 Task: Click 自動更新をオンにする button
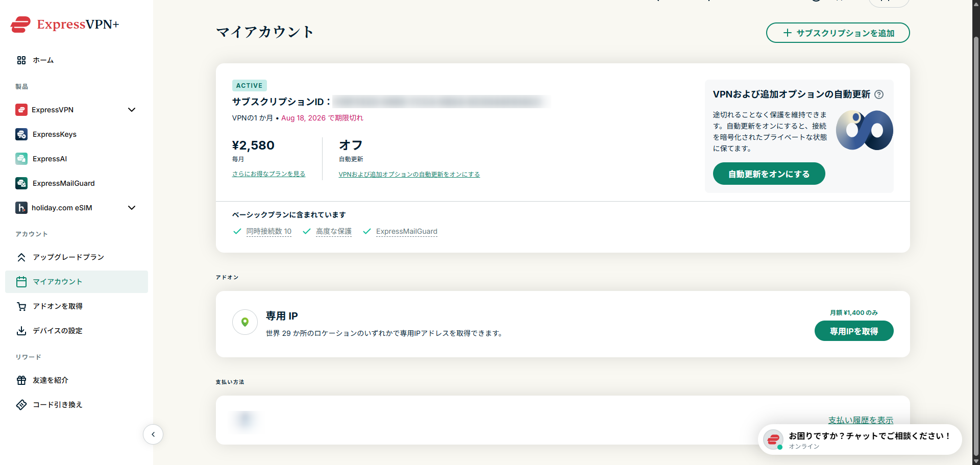(769, 174)
